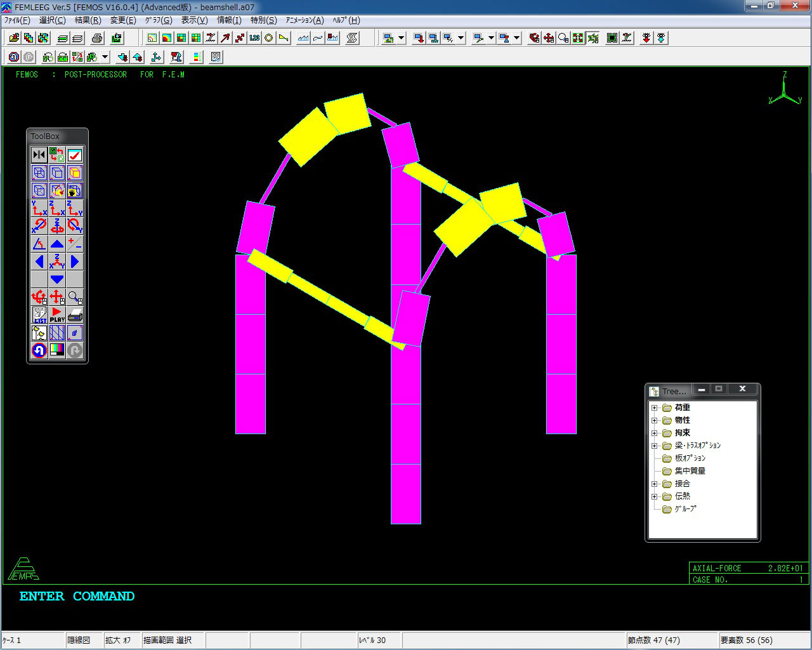This screenshot has height=650, width=812.
Task: Set the view to the Y-X plane
Action: (x=39, y=208)
